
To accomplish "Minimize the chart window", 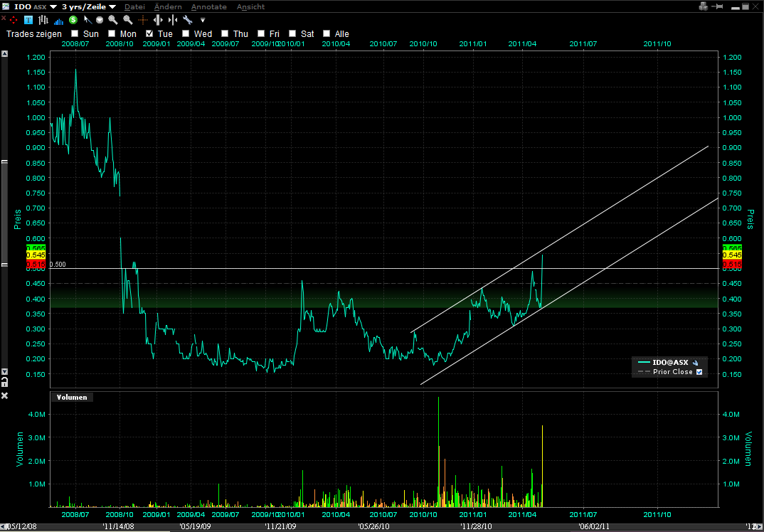I will pyautogui.click(x=734, y=7).
